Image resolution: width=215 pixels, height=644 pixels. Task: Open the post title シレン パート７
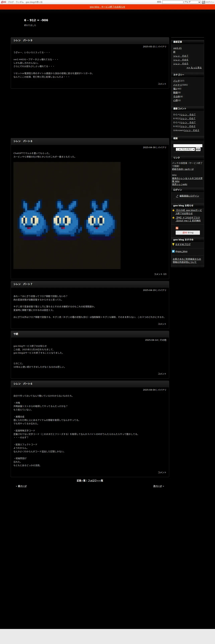(23, 284)
